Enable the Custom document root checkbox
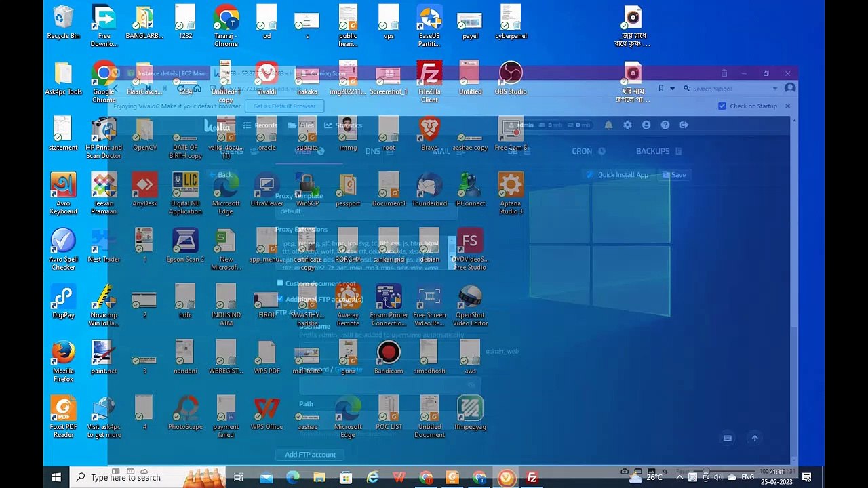Viewport: 868px width, 488px height. click(x=280, y=283)
